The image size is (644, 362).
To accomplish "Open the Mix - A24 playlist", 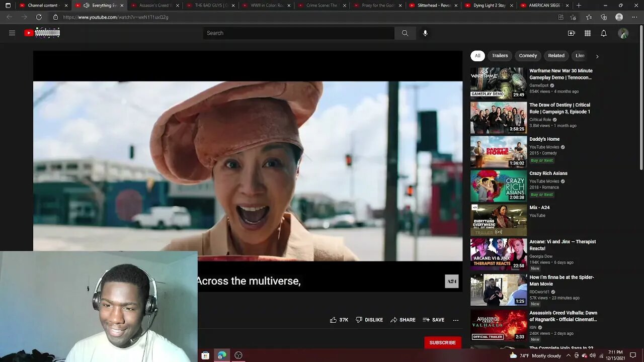I will tap(539, 208).
